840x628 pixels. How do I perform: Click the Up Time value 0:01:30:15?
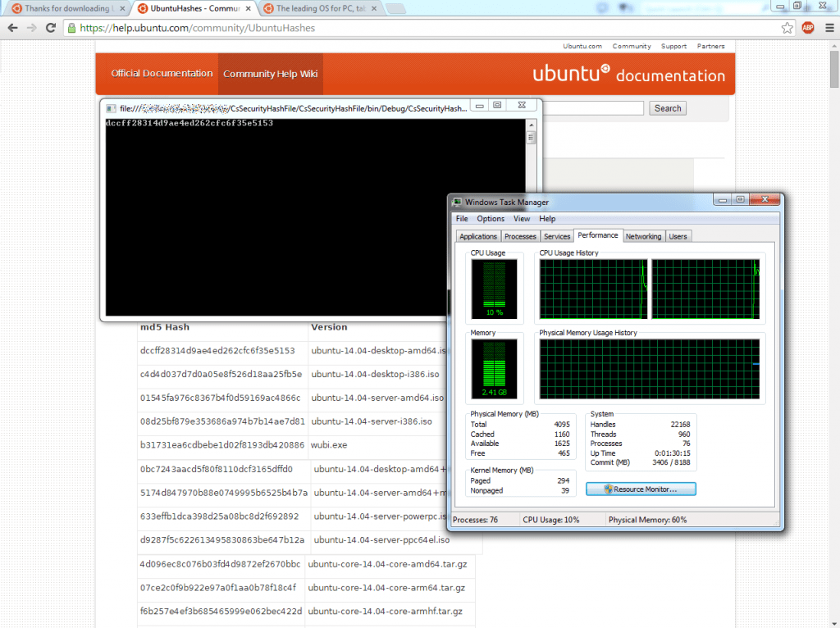pos(673,453)
